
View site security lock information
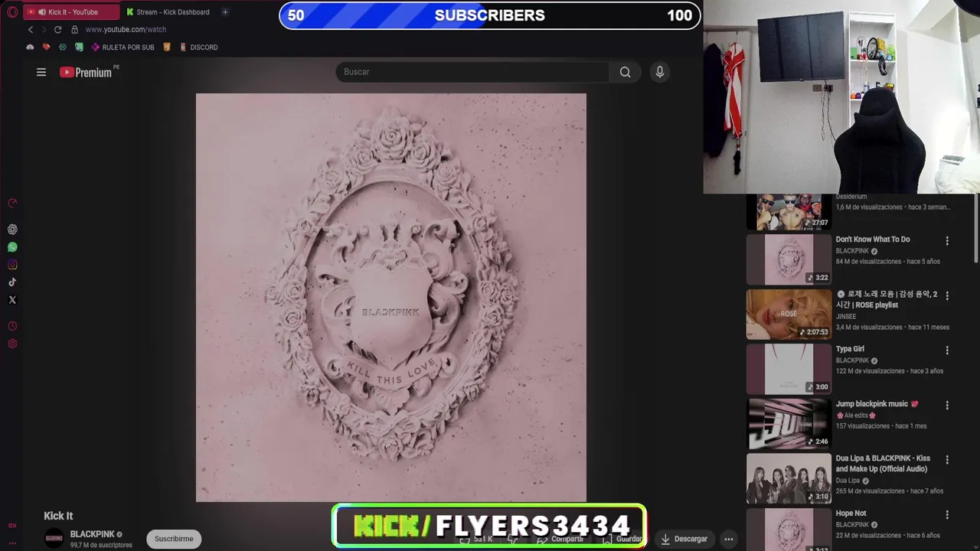(74, 29)
